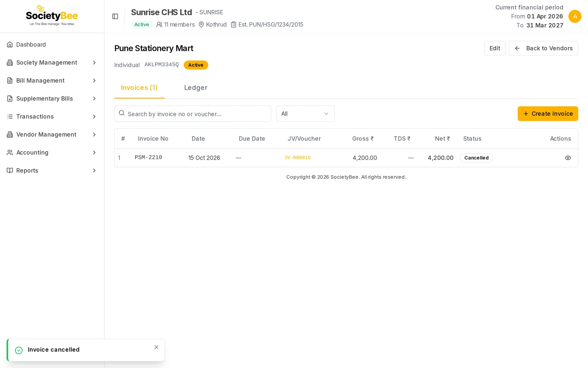
Task: Click the Due Date column header
Action: click(x=252, y=139)
